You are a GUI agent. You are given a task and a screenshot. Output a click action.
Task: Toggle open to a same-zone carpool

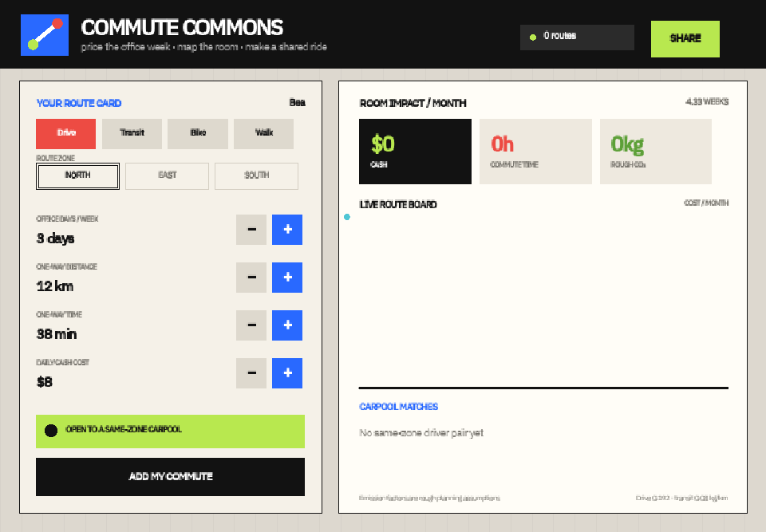(171, 432)
